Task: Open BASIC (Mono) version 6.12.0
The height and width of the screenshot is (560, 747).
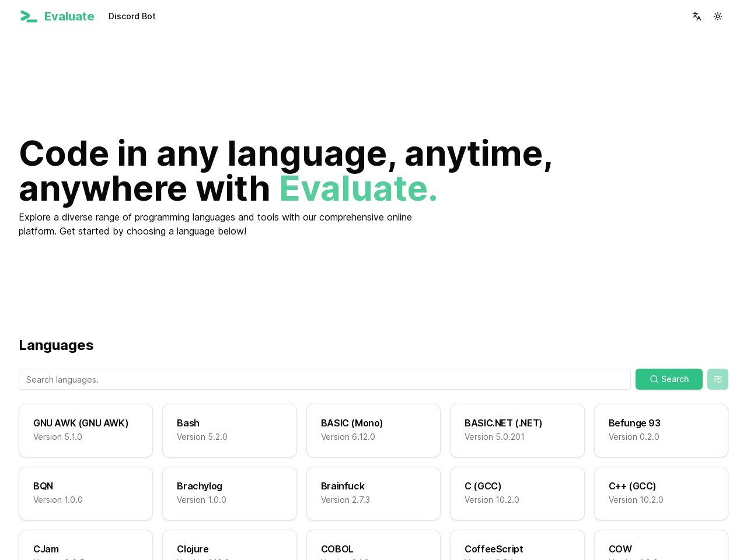Action: [x=373, y=430]
